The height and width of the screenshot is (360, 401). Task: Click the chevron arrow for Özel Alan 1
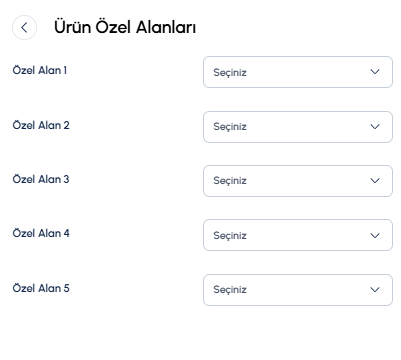[375, 72]
